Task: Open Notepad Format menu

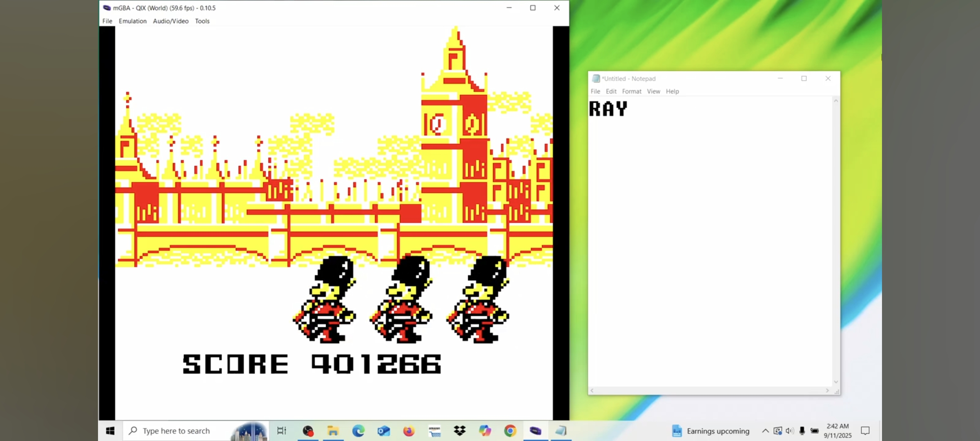Action: 631,91
